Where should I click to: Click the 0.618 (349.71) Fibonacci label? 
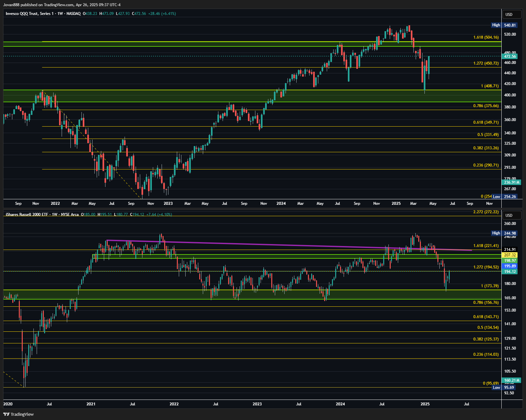pyautogui.click(x=486, y=122)
